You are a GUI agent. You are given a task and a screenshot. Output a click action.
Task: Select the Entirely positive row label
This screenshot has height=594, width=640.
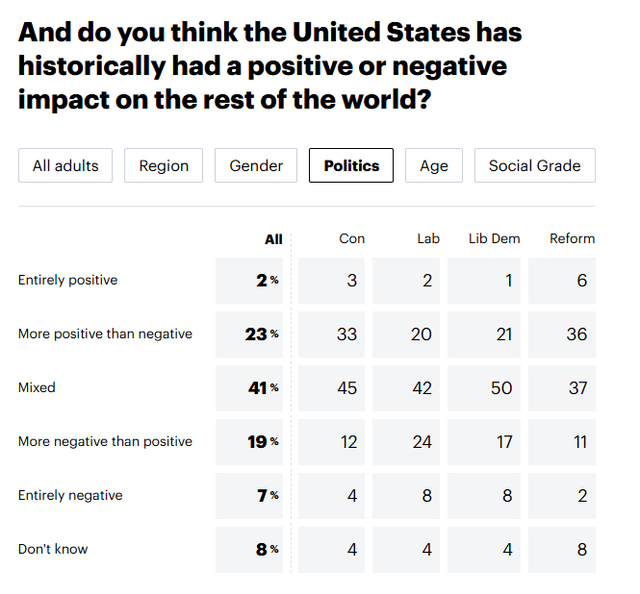[x=68, y=281]
